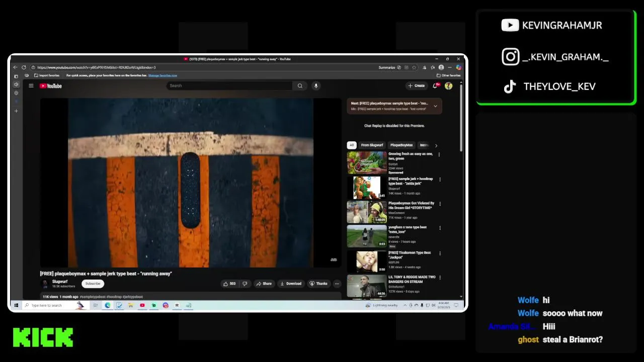Click Task View button on taskbar
644x362 pixels.
tap(95, 305)
